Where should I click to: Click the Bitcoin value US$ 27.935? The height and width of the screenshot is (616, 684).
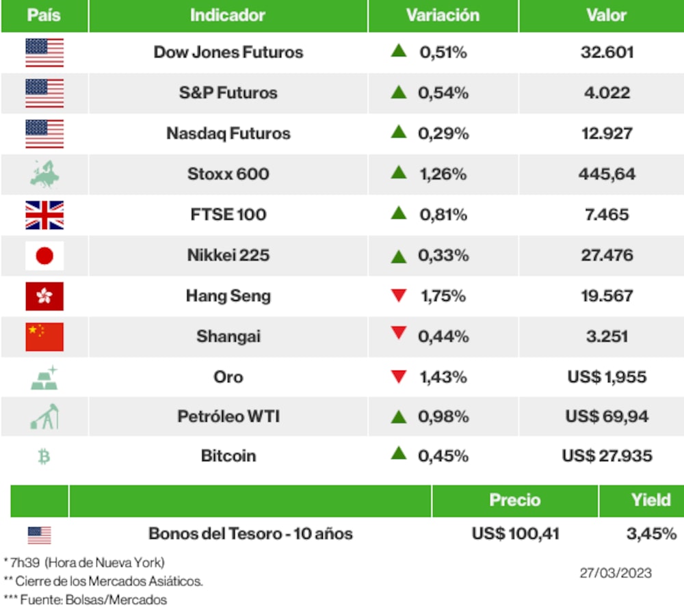607,455
